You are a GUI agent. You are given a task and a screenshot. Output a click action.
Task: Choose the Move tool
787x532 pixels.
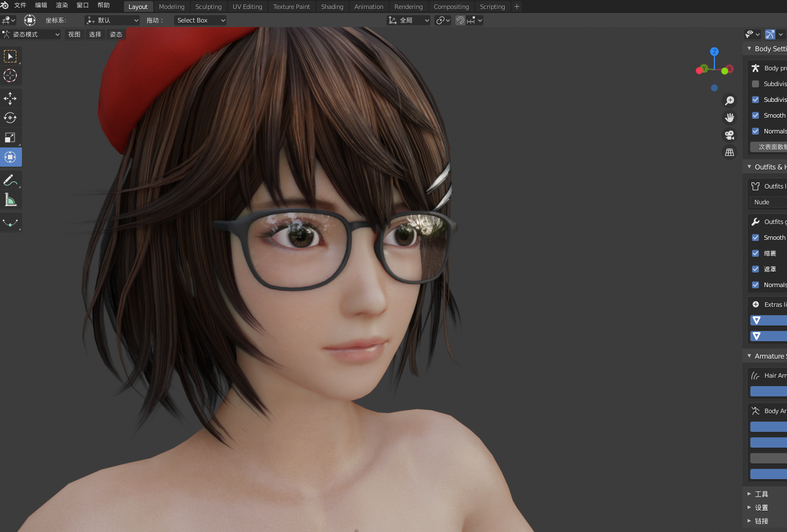point(10,99)
